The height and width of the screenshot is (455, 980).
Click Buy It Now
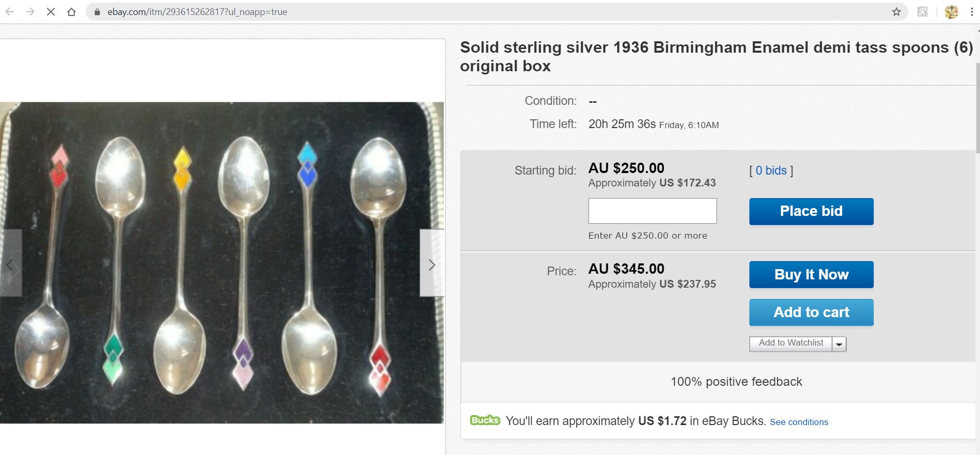(810, 274)
